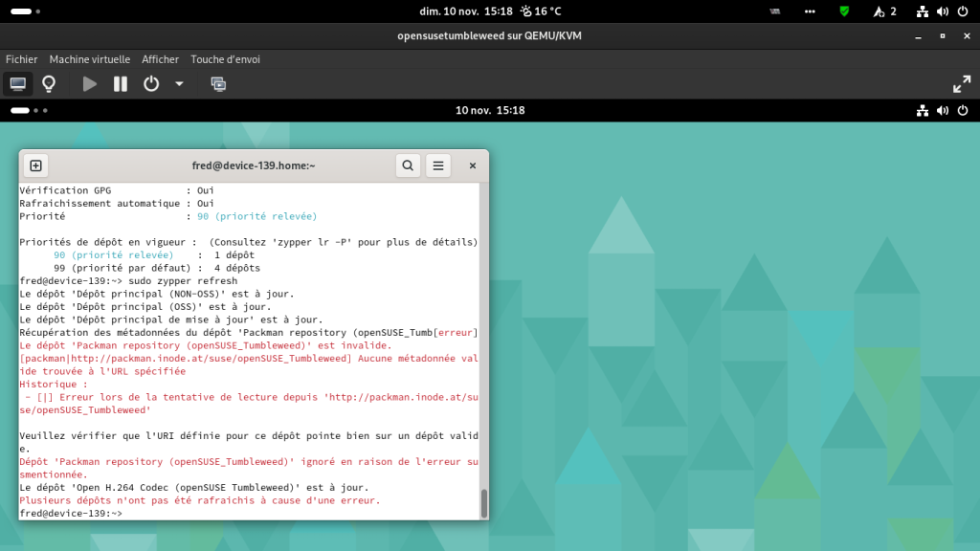Click guest volume icon in VM panel
Viewport: 980px width, 551px height.
click(x=943, y=111)
